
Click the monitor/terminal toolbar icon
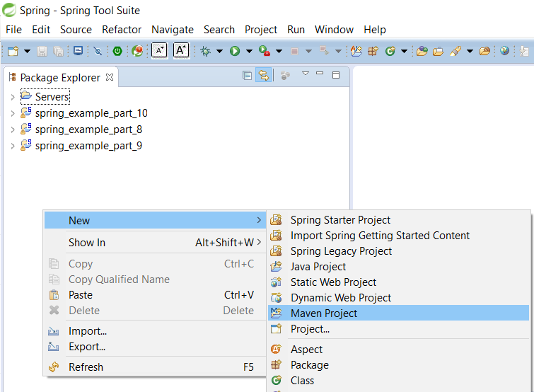[x=78, y=51]
